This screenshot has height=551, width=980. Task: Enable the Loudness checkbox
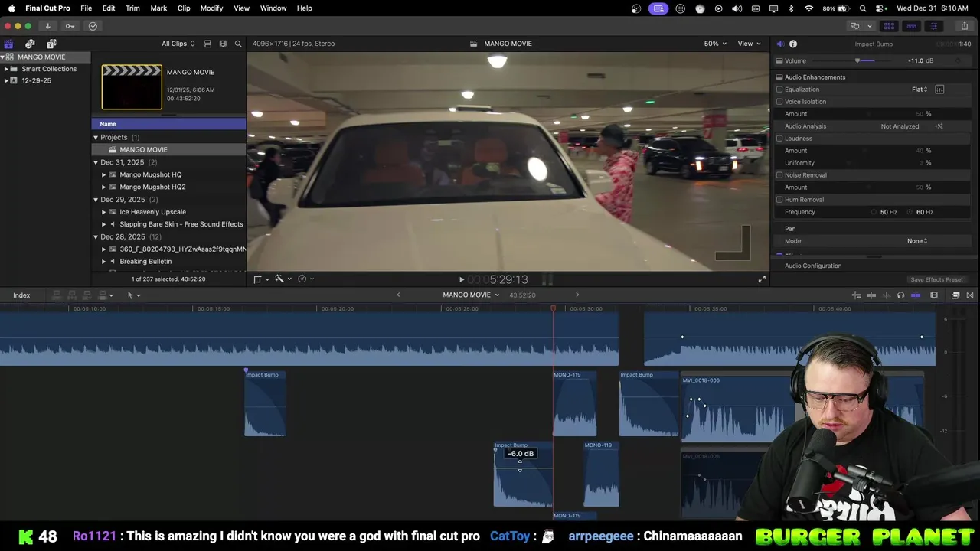click(779, 139)
